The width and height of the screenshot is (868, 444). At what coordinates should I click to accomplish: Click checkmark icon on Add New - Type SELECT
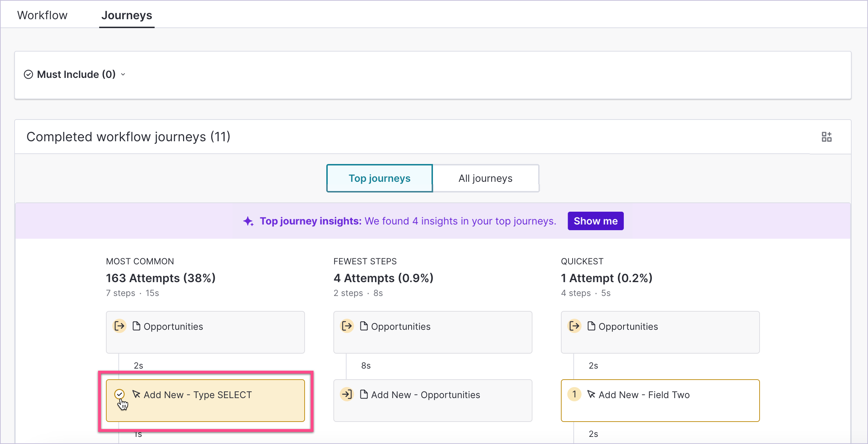119,394
